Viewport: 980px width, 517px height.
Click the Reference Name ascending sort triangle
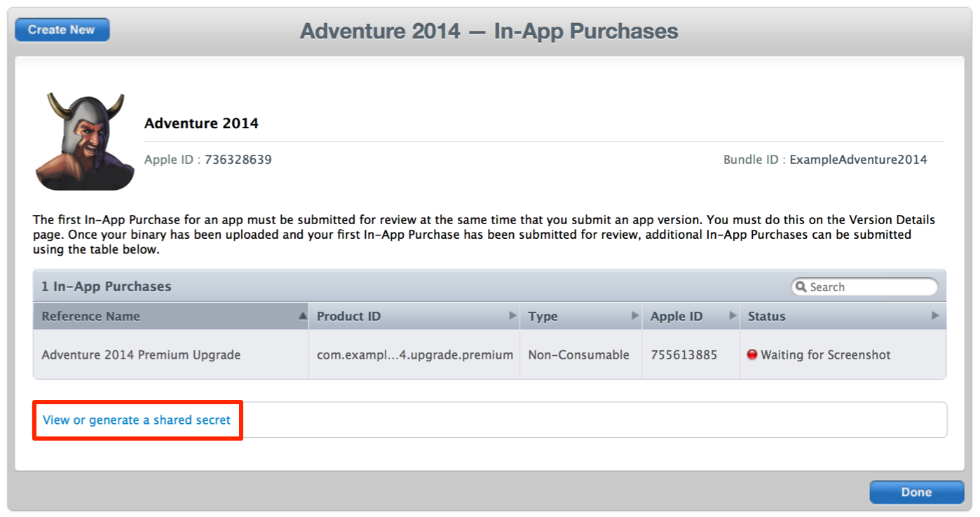click(x=302, y=316)
